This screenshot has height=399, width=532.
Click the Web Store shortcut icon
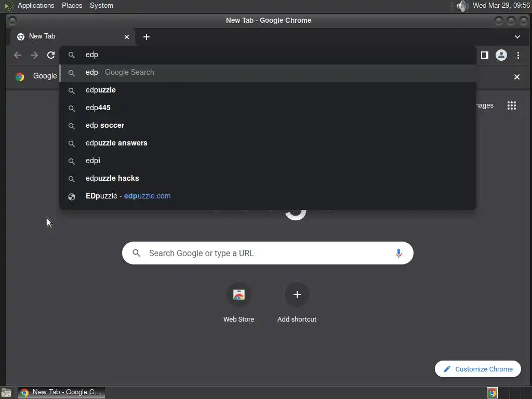(239, 295)
